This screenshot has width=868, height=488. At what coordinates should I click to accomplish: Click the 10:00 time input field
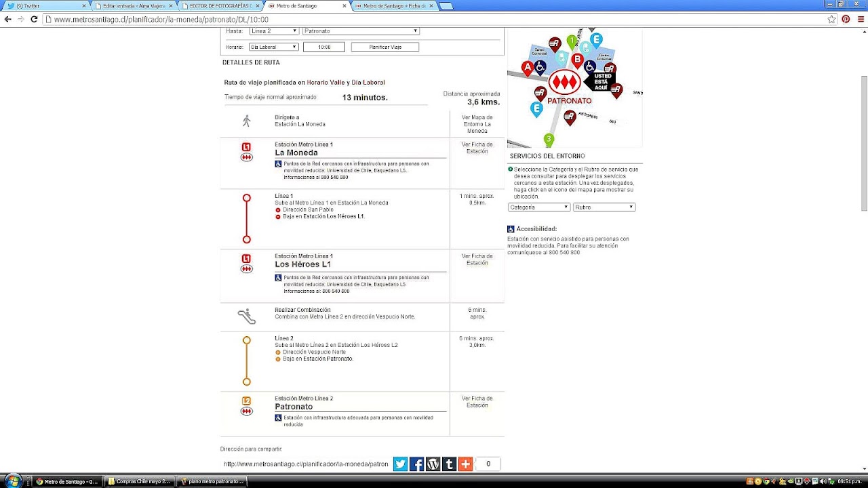click(324, 47)
